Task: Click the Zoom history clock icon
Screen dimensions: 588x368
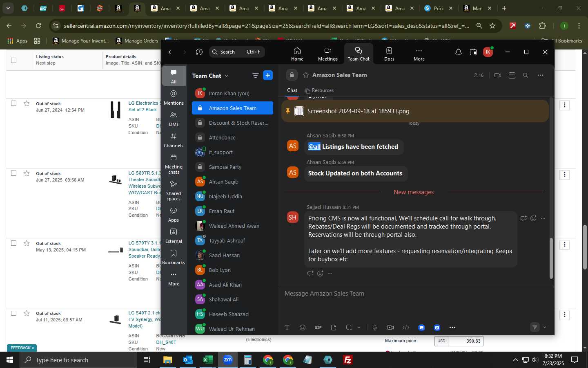Action: click(199, 52)
